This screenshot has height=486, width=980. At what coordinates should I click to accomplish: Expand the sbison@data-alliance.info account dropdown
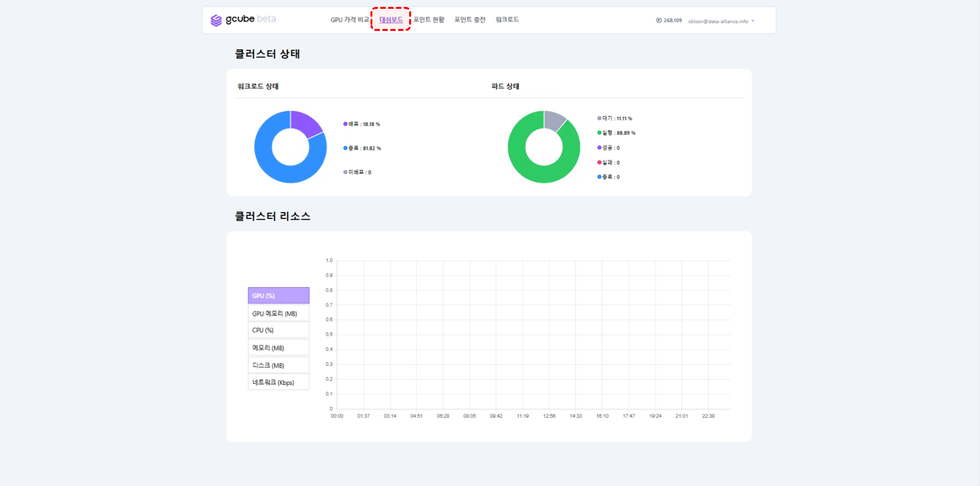pyautogui.click(x=721, y=21)
